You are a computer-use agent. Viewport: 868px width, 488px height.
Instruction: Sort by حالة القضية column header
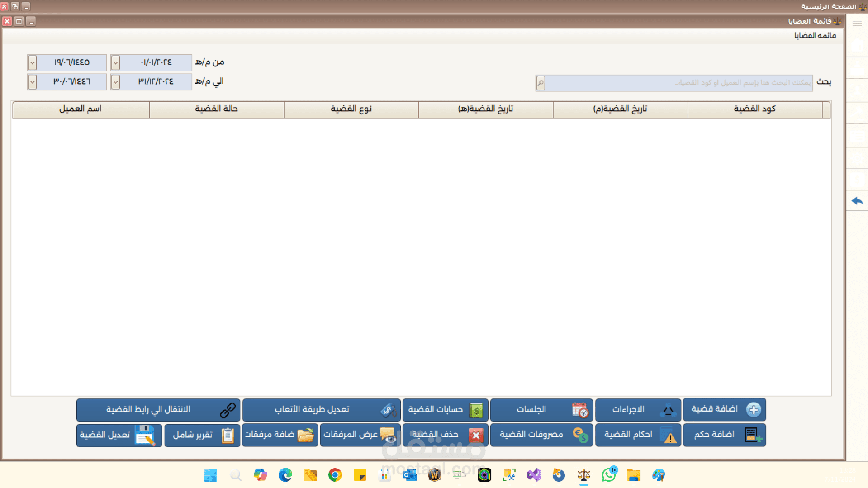coord(217,109)
